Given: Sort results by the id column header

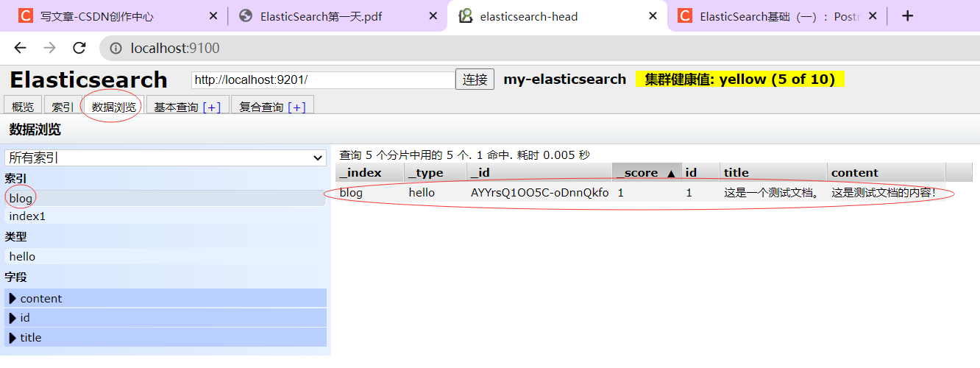Looking at the screenshot, I should [700, 172].
